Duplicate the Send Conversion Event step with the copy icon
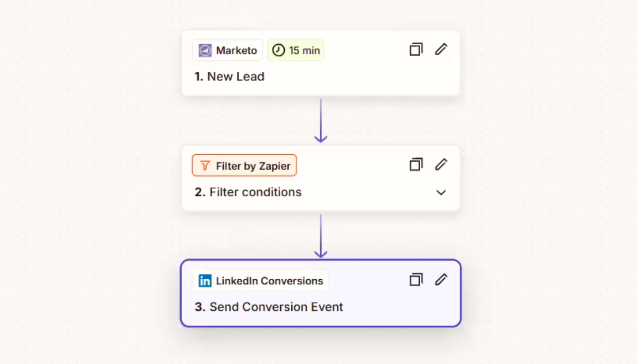637x364 pixels. 416,280
